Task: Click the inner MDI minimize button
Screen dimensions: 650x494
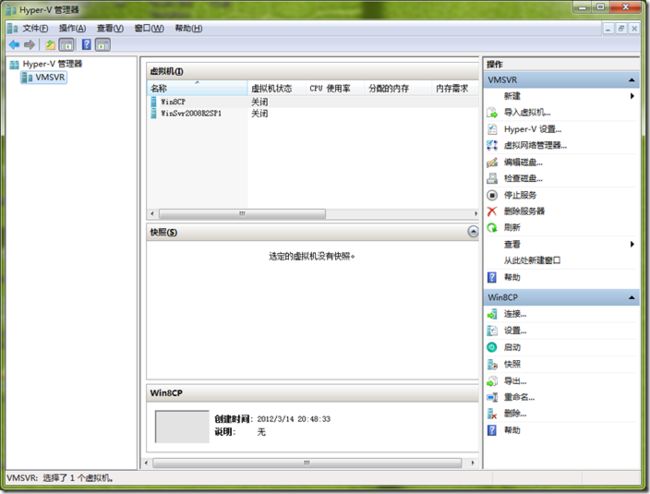Action: coord(608,28)
